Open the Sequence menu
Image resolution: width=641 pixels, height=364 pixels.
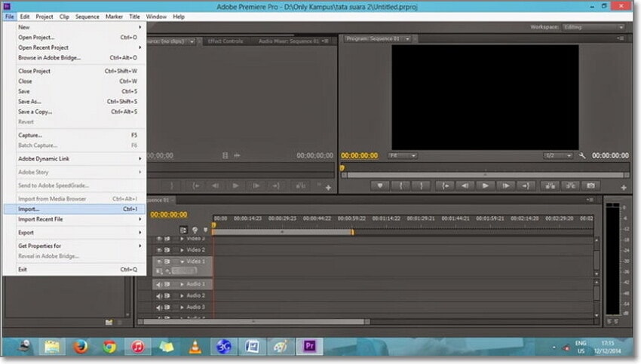[87, 17]
